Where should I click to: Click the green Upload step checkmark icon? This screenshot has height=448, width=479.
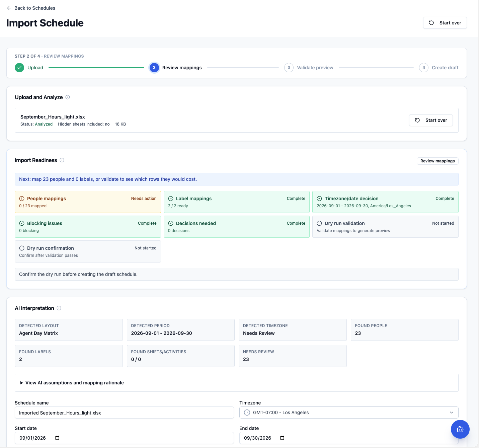[x=19, y=68]
